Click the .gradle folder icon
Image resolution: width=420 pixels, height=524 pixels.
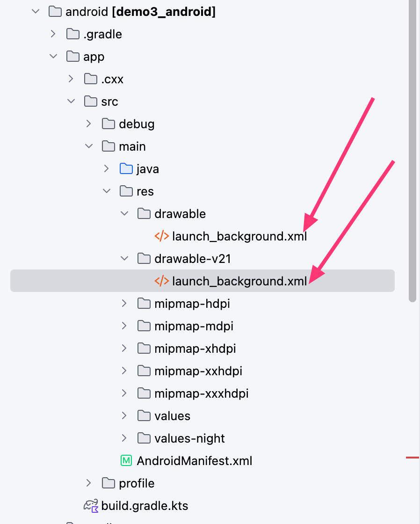[x=73, y=34]
